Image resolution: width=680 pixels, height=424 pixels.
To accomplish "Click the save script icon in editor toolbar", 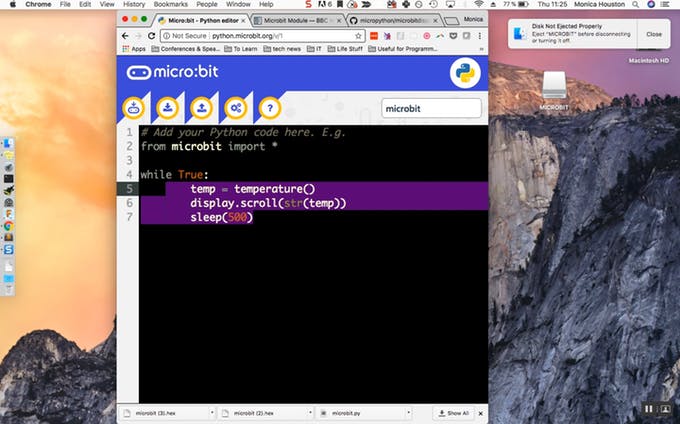I will pos(168,108).
